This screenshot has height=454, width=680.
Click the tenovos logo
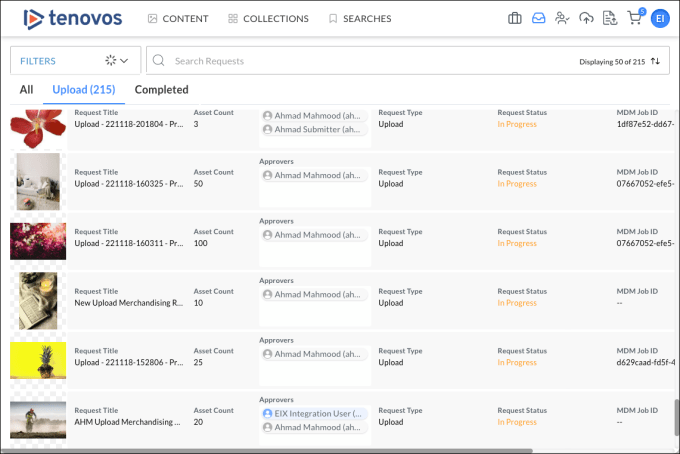coord(73,18)
